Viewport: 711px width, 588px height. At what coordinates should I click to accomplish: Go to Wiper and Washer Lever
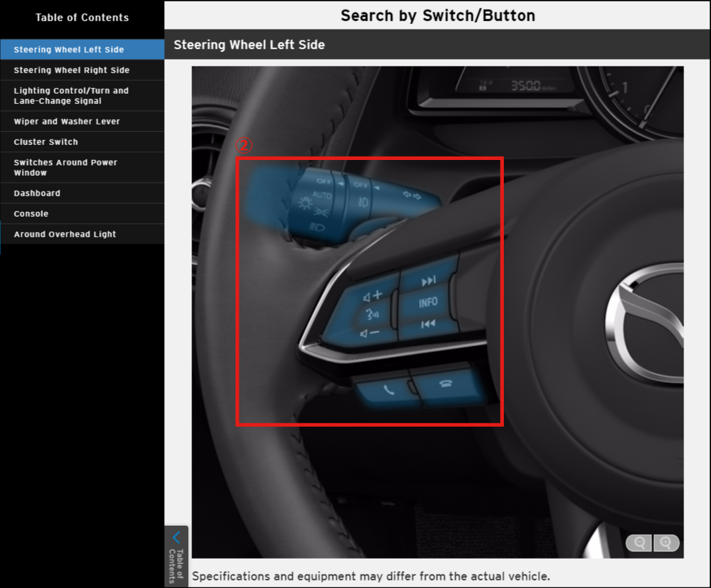[x=67, y=121]
